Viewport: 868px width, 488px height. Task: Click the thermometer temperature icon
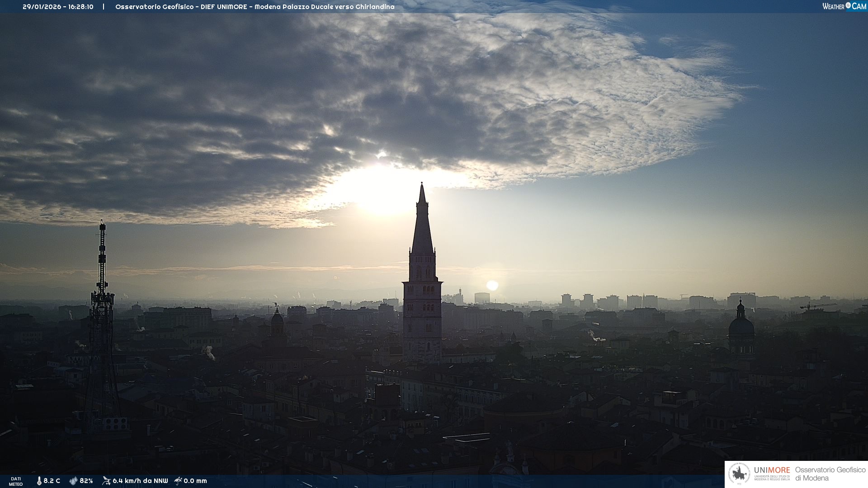tap(39, 481)
